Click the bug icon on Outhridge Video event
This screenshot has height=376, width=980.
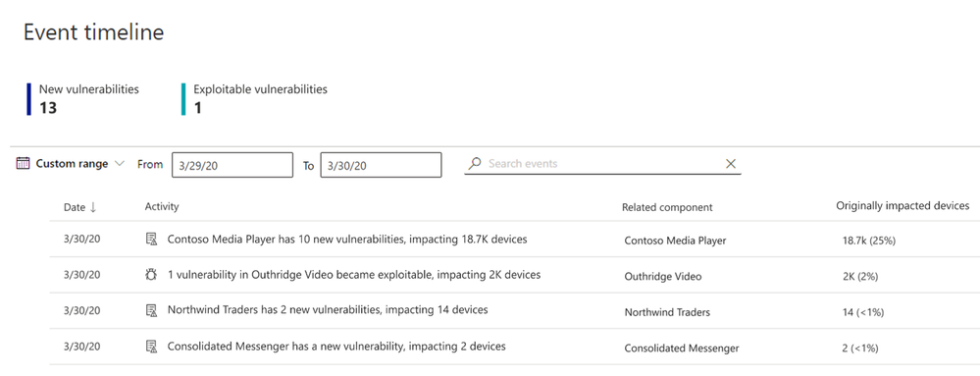click(x=151, y=275)
